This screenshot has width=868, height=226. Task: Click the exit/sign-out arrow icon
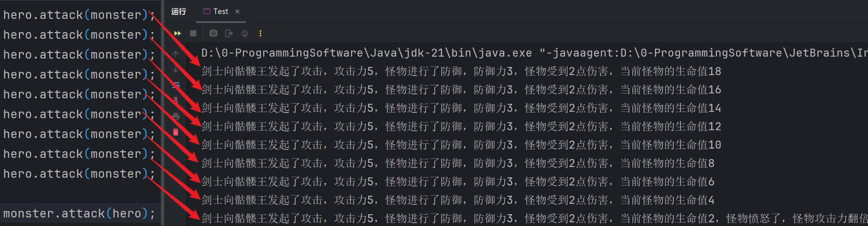[x=229, y=34]
